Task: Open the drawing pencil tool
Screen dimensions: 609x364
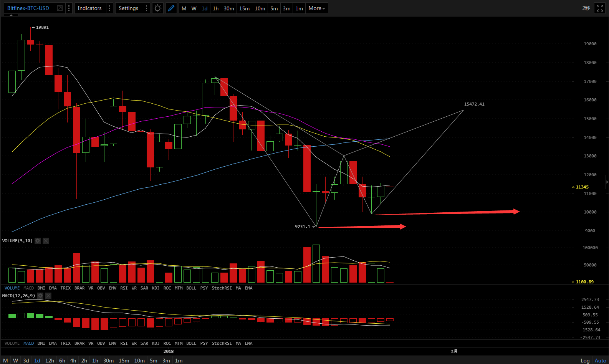Action: click(171, 8)
